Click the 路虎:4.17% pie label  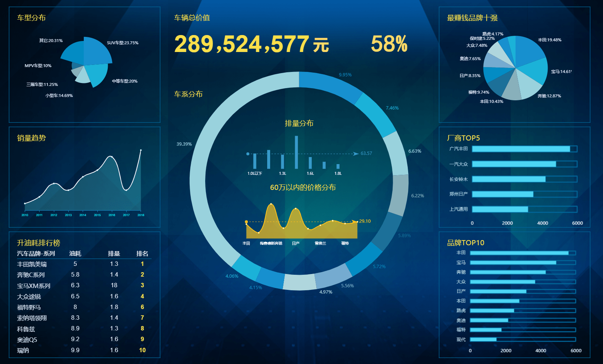pyautogui.click(x=493, y=34)
